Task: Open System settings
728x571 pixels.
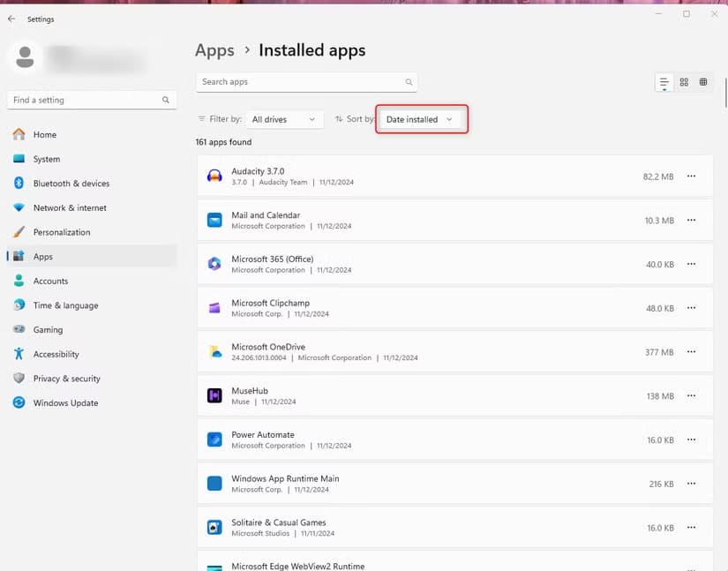Action: coord(92,159)
